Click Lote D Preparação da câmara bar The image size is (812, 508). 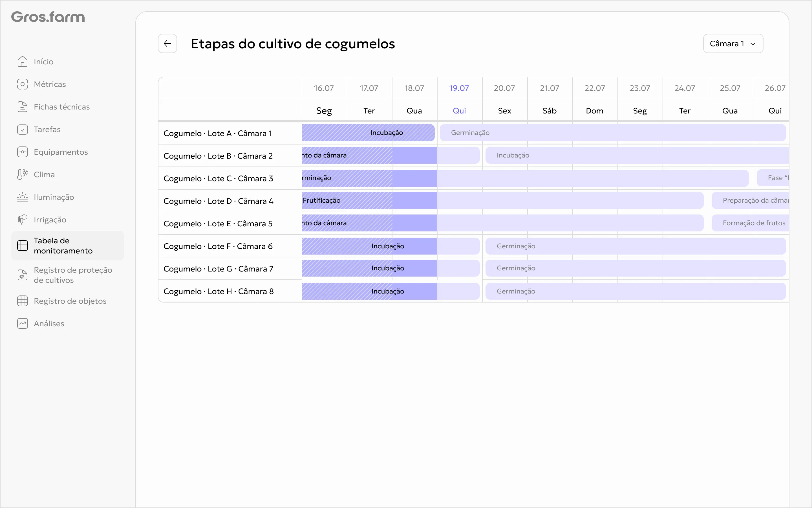750,200
